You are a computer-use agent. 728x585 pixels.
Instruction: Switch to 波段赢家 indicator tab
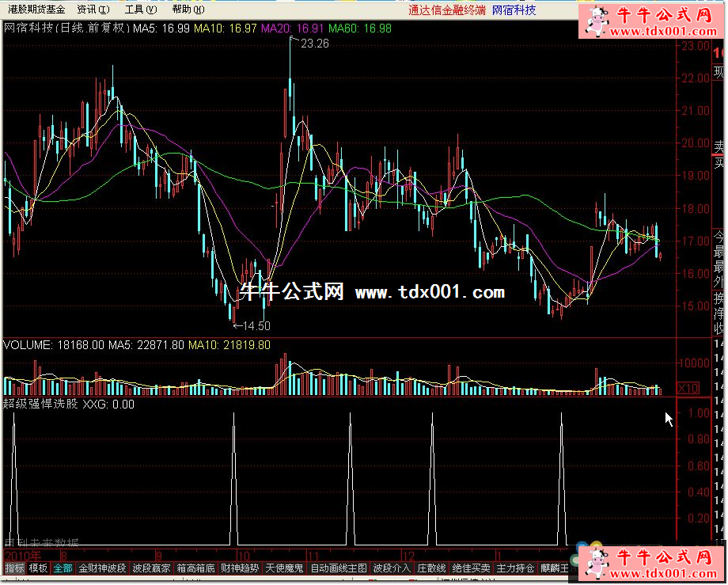point(151,568)
